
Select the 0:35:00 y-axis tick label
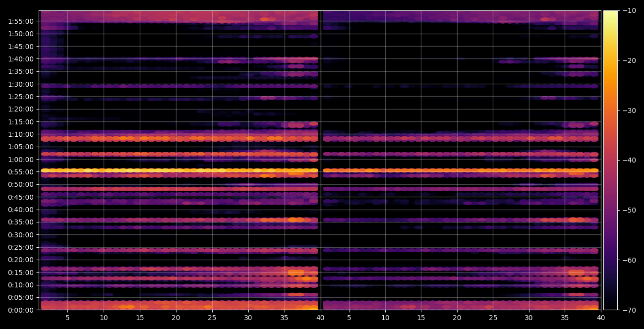coord(21,222)
